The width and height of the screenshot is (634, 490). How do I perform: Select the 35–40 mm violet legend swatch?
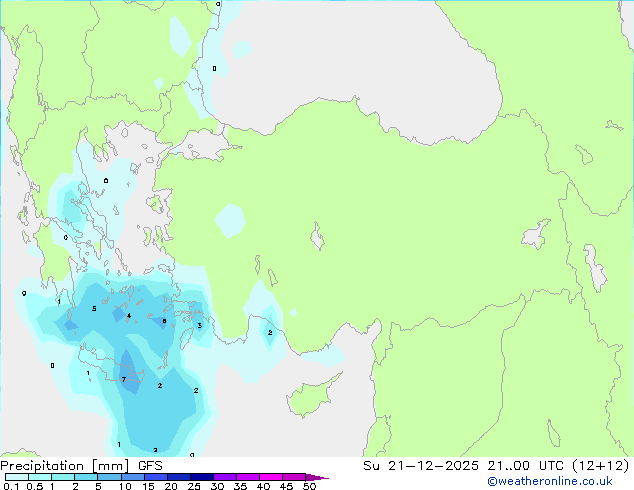pyautogui.click(x=247, y=477)
